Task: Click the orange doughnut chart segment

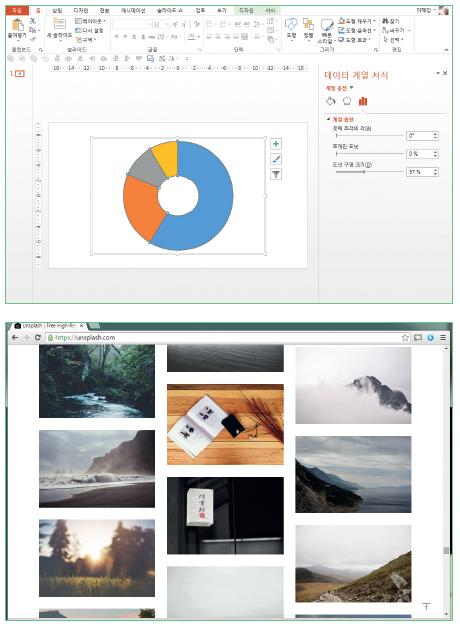Action: 140,207
